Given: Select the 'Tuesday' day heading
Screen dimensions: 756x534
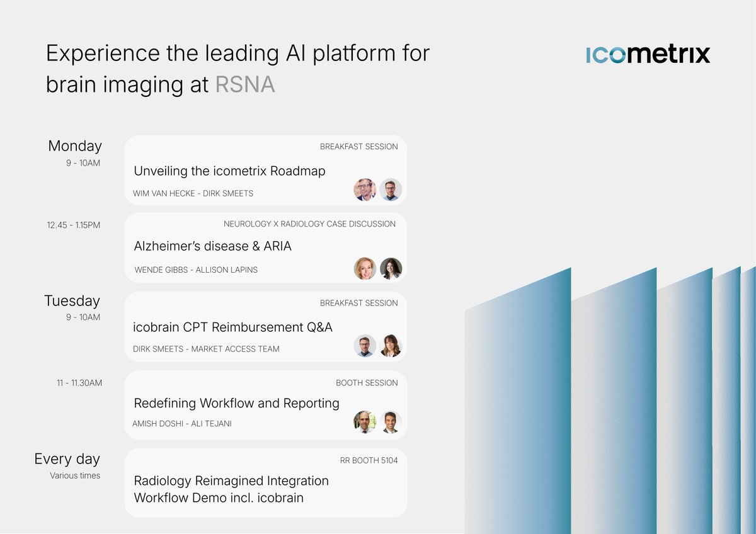Looking at the screenshot, I should (72, 301).
